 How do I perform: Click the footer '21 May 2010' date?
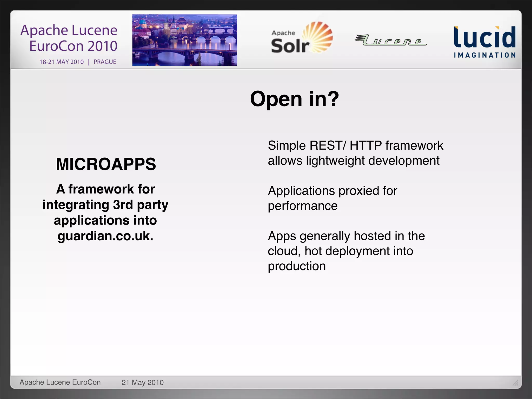[x=143, y=383]
